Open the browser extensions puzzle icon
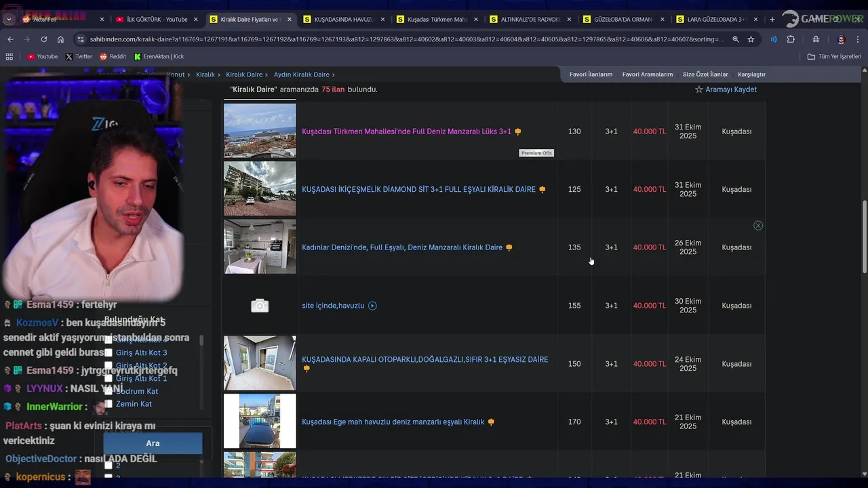The height and width of the screenshot is (488, 868). 791,39
